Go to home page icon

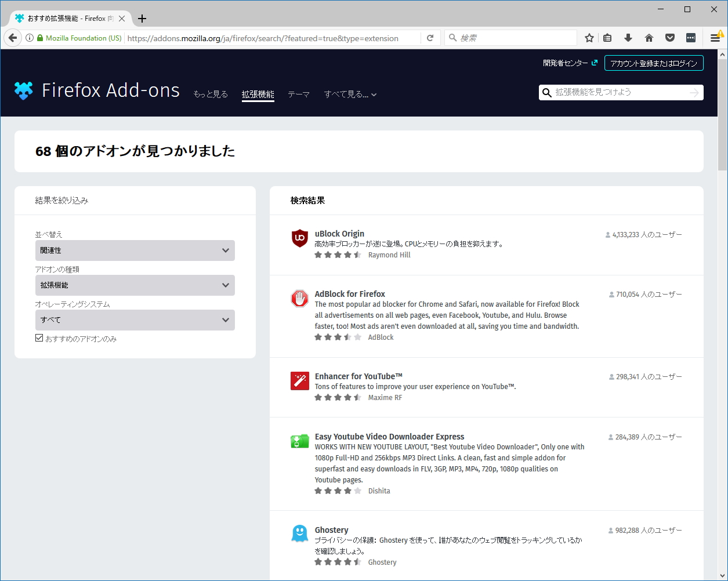point(649,38)
